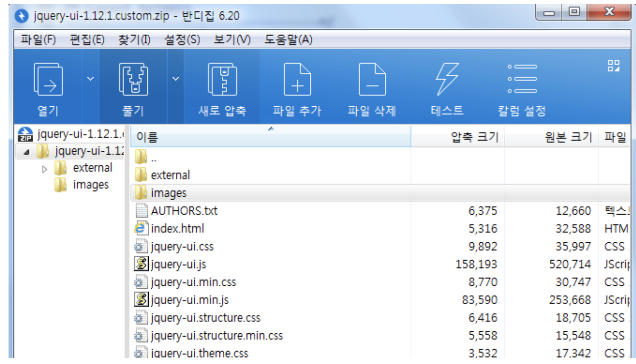Click original size 520,714 cell
Viewport: 636px width, 364px height.
[570, 264]
